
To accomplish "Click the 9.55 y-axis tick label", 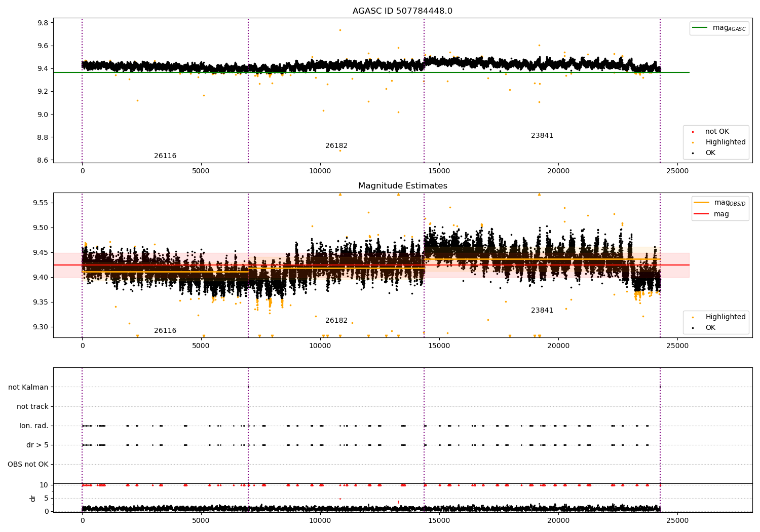I will click(x=41, y=203).
